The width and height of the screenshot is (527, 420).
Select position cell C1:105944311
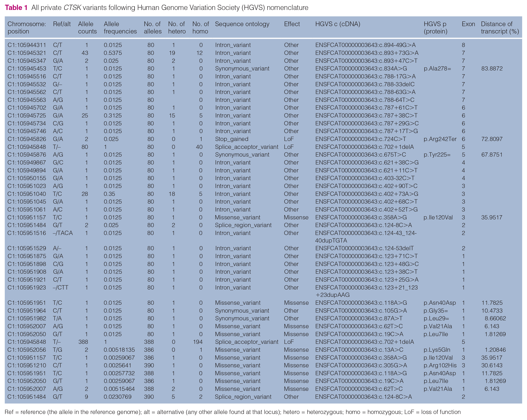[27, 45]
